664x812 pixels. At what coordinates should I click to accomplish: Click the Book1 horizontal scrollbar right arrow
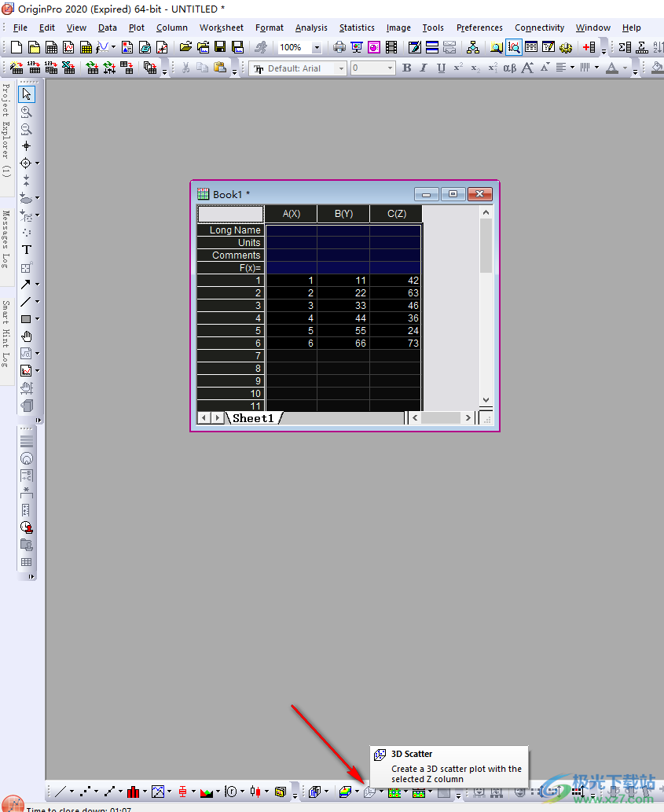tap(468, 417)
